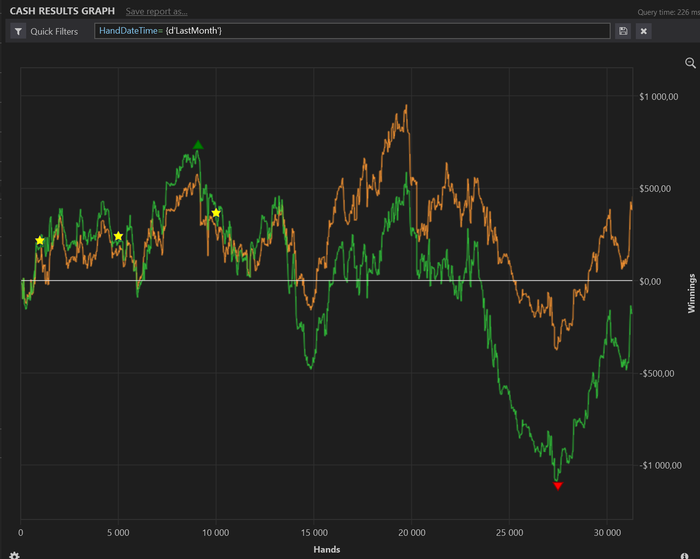This screenshot has width=700, height=559.
Task: Focus the HandDateTime filter input field
Action: point(352,31)
